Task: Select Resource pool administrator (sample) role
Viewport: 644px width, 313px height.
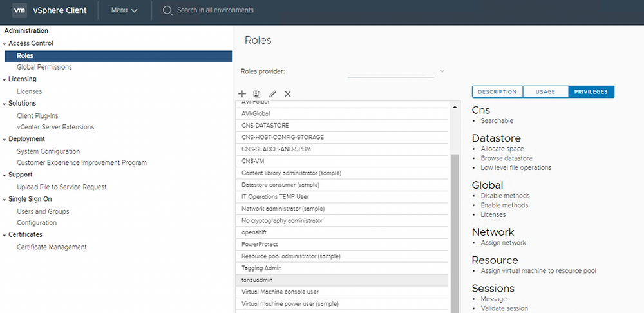Action: pyautogui.click(x=342, y=256)
